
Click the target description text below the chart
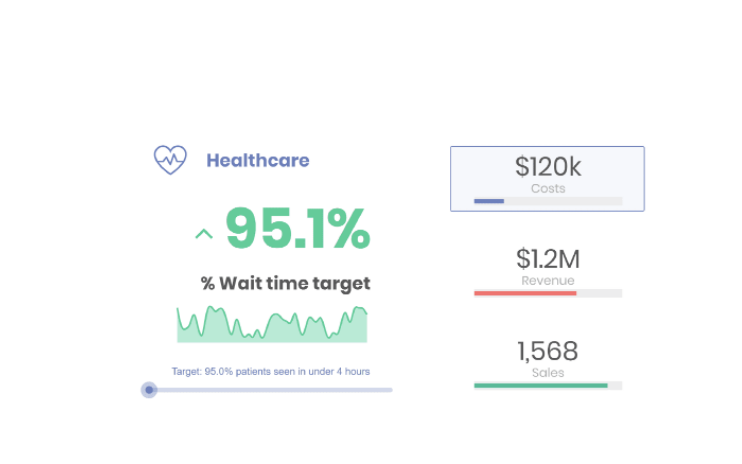[271, 371]
